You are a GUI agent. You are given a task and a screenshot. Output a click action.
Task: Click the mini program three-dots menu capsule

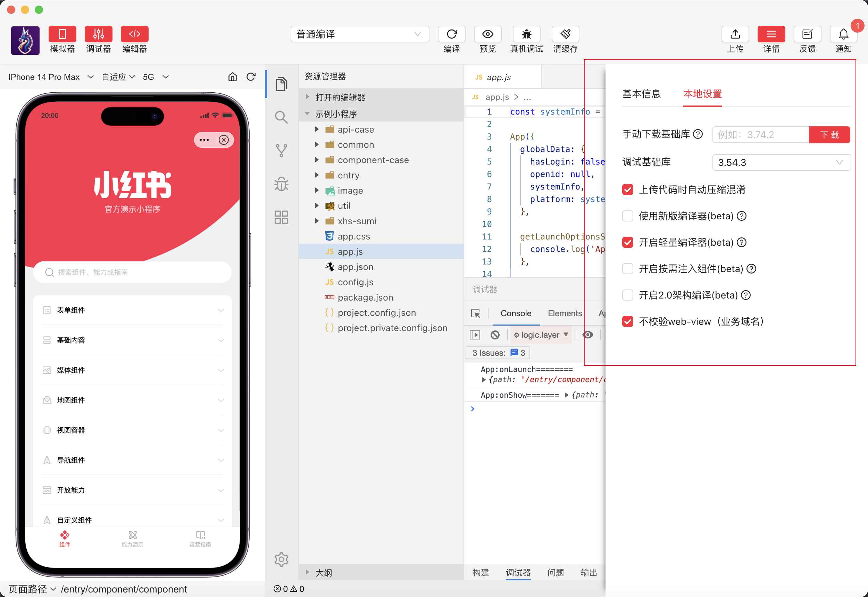(204, 140)
